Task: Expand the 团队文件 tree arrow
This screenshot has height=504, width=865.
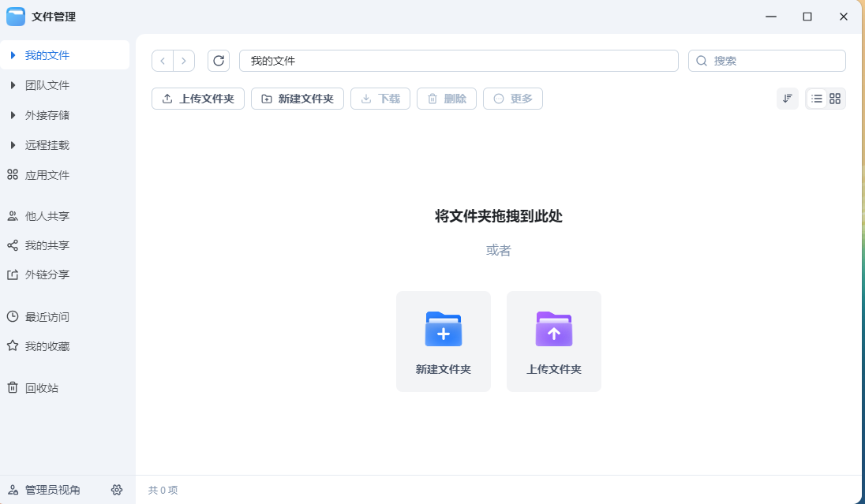Action: tap(13, 85)
